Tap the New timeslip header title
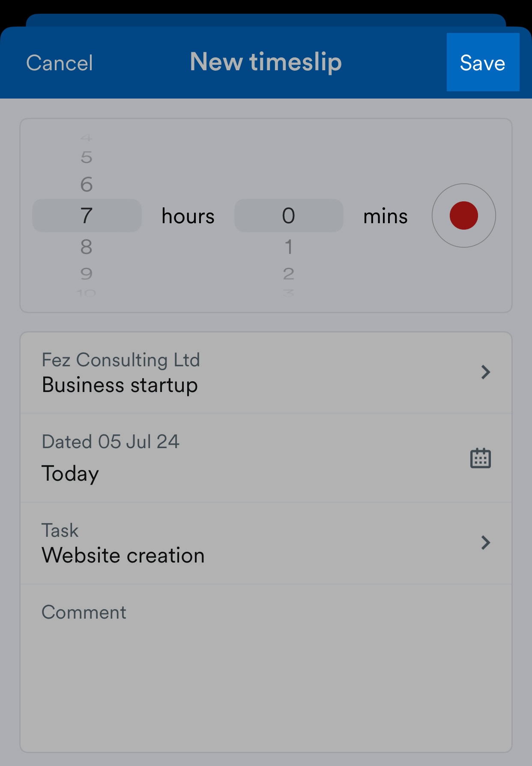Viewport: 532px width, 766px height. (266, 62)
